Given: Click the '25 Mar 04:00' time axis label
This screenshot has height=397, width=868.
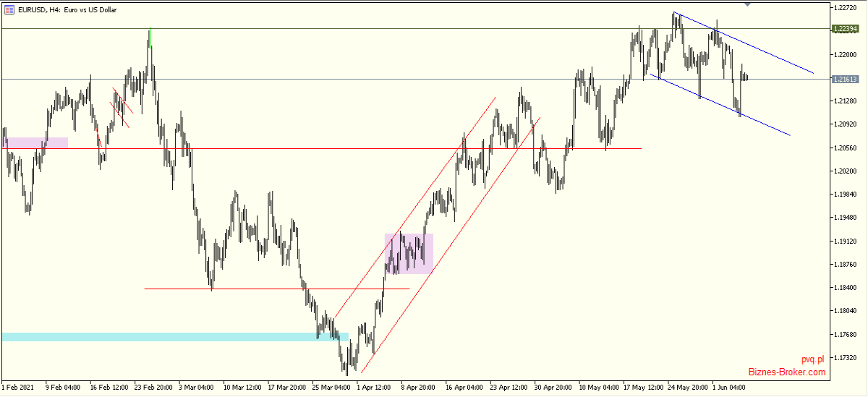Looking at the screenshot, I should click(x=332, y=387).
